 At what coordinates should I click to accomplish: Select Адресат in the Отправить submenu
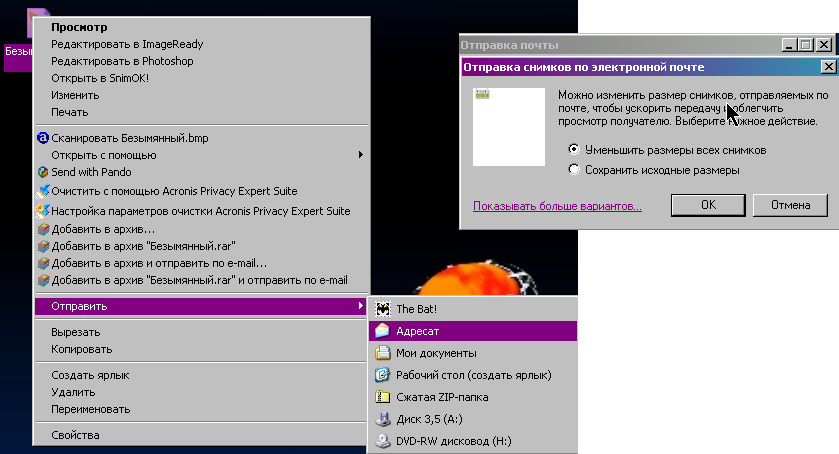tap(417, 331)
